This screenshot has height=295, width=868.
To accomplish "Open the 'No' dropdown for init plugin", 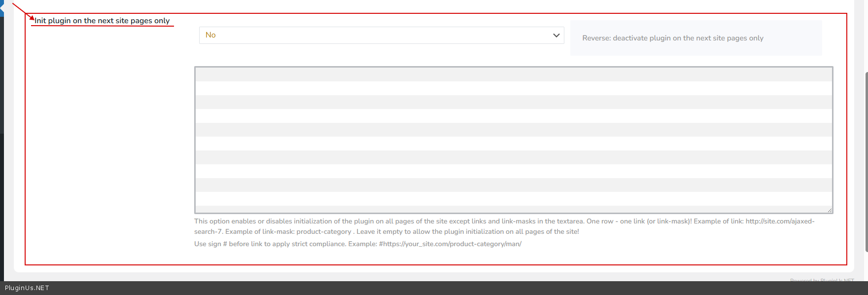I will [381, 35].
